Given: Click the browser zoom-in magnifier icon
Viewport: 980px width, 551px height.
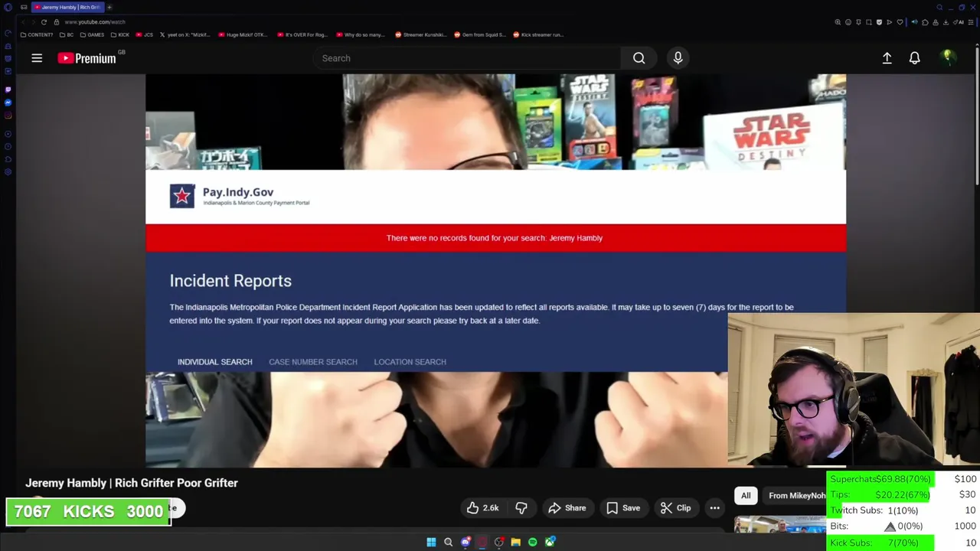Looking at the screenshot, I should [x=838, y=22].
